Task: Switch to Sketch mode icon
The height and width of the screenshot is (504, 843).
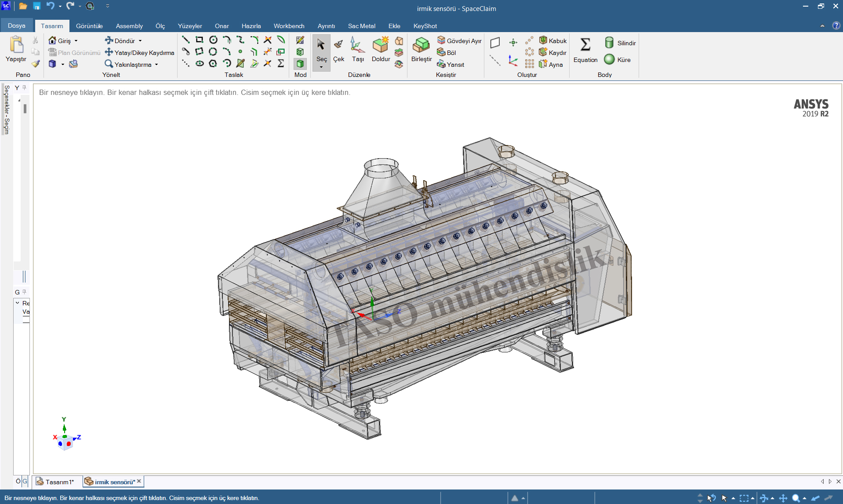Action: (300, 40)
